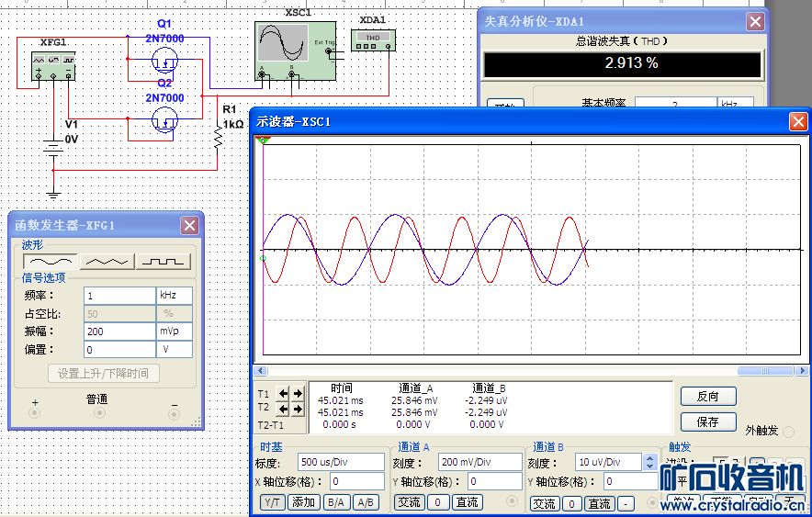The width and height of the screenshot is (812, 517).
Task: Select the triangle wave waveform button
Action: (x=106, y=261)
